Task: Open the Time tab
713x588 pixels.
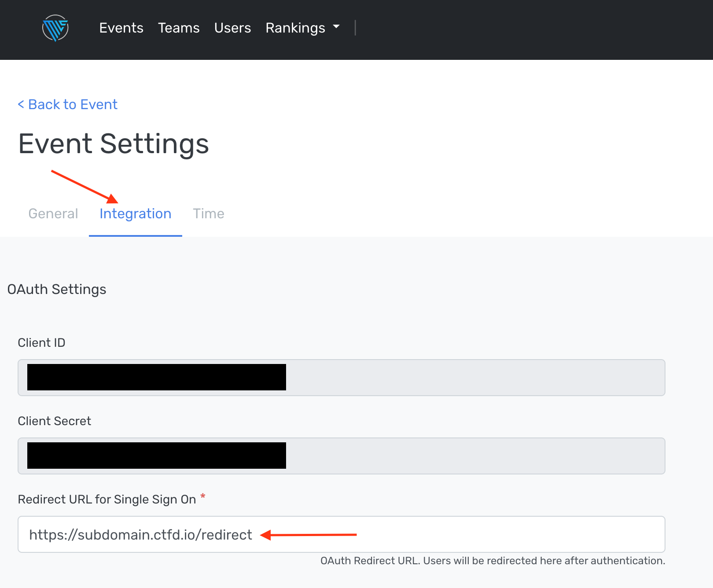Action: pyautogui.click(x=209, y=214)
